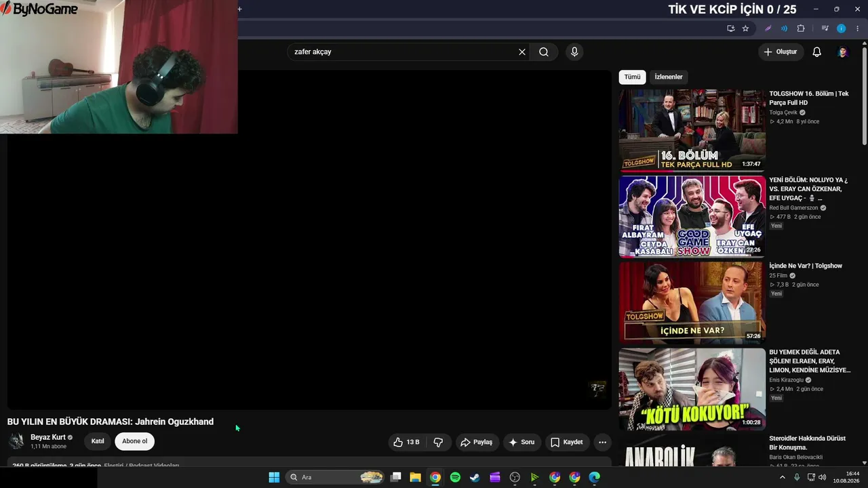
Task: Open Chrome's three-dot menu
Action: (857, 28)
